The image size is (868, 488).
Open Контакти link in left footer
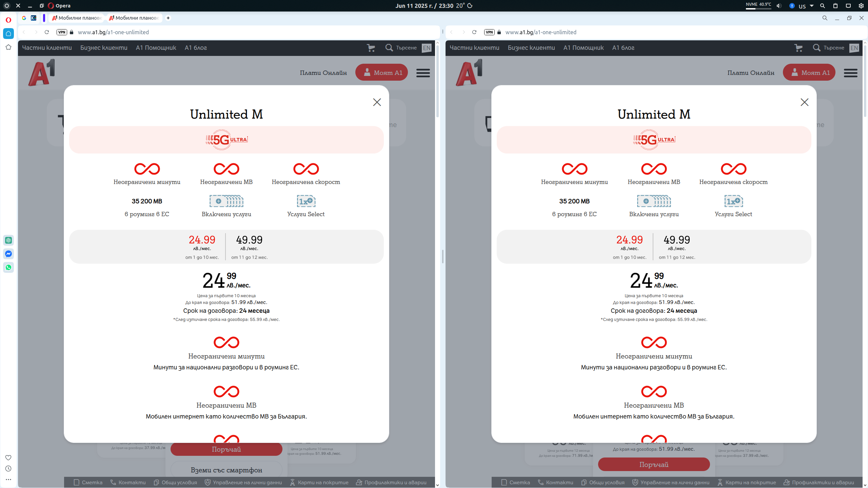pyautogui.click(x=128, y=483)
